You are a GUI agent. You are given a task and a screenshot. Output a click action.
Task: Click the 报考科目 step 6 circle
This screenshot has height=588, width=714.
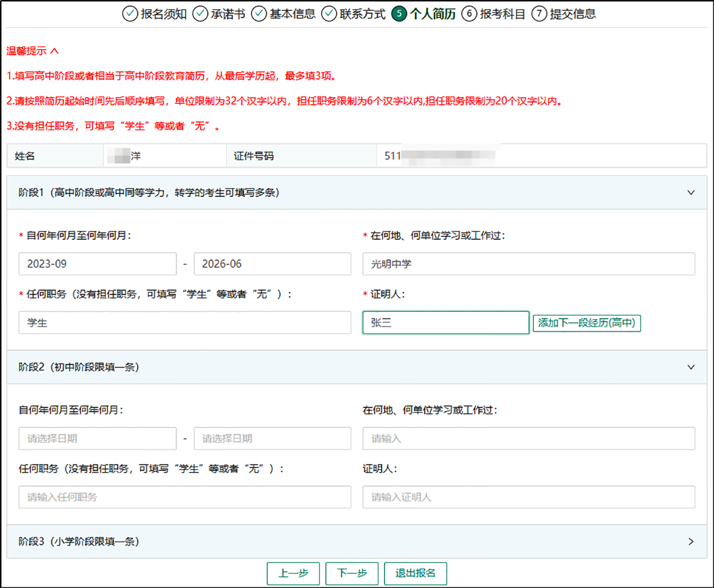[x=470, y=13]
